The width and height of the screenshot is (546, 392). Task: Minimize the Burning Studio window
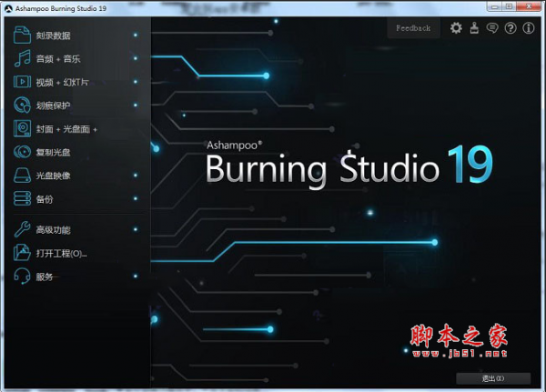click(x=495, y=6)
